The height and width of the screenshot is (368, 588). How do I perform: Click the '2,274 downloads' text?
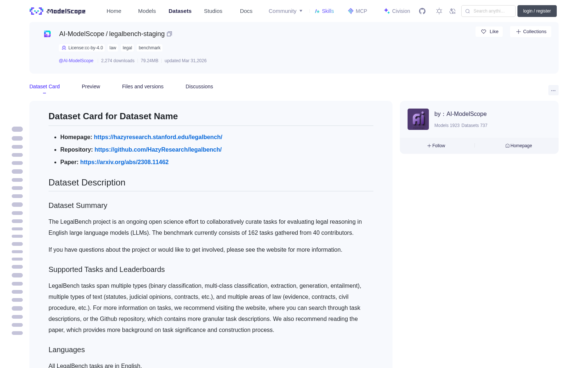[x=118, y=61]
